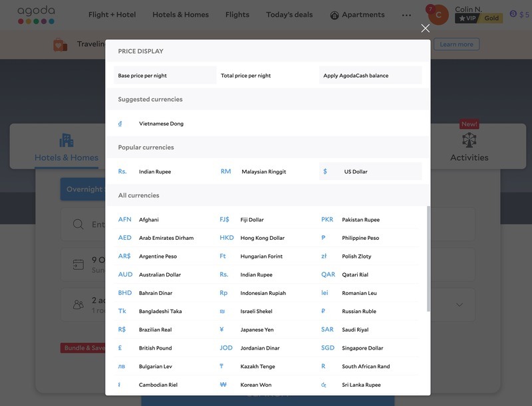Viewport: 532px width, 406px height.
Task: Open the Hotels & Homes building icon
Action: point(66,140)
